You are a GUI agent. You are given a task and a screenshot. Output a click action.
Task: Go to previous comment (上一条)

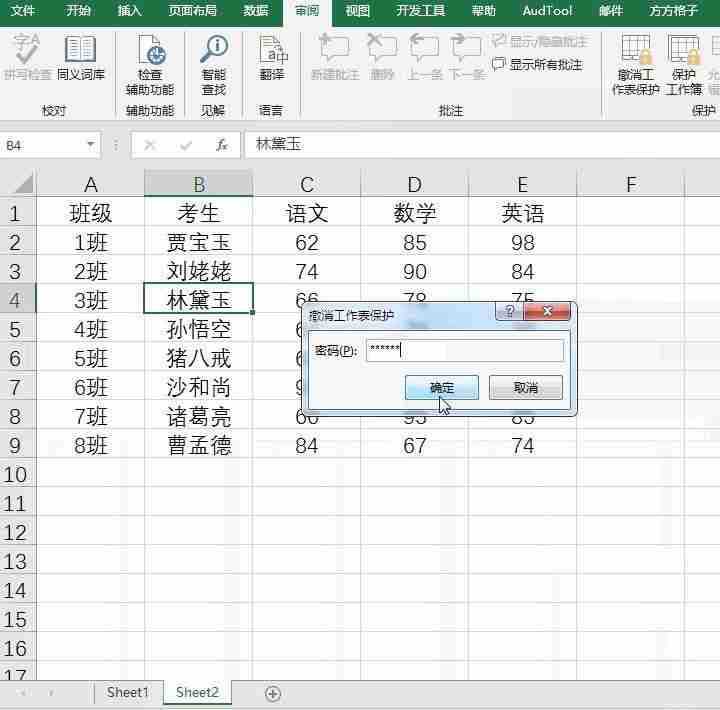tap(424, 57)
